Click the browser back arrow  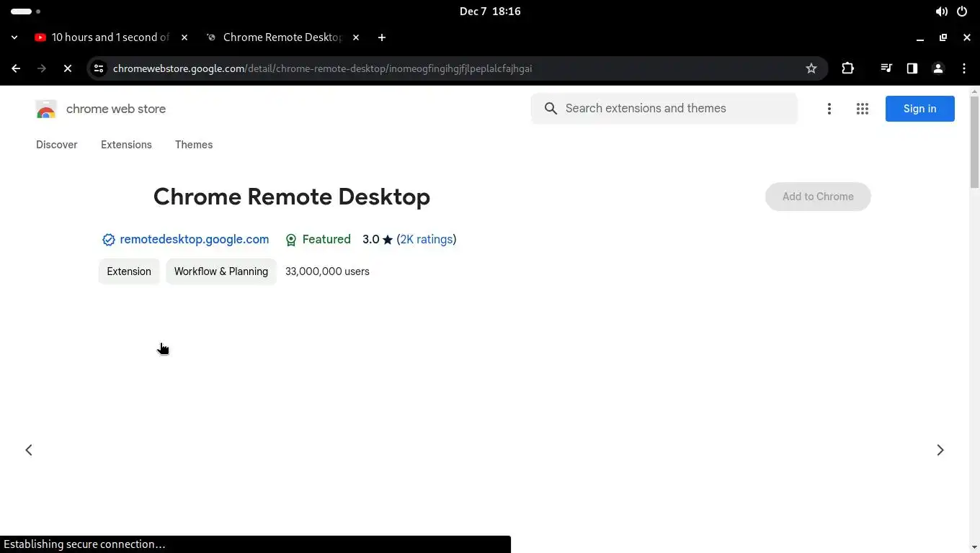(16, 68)
